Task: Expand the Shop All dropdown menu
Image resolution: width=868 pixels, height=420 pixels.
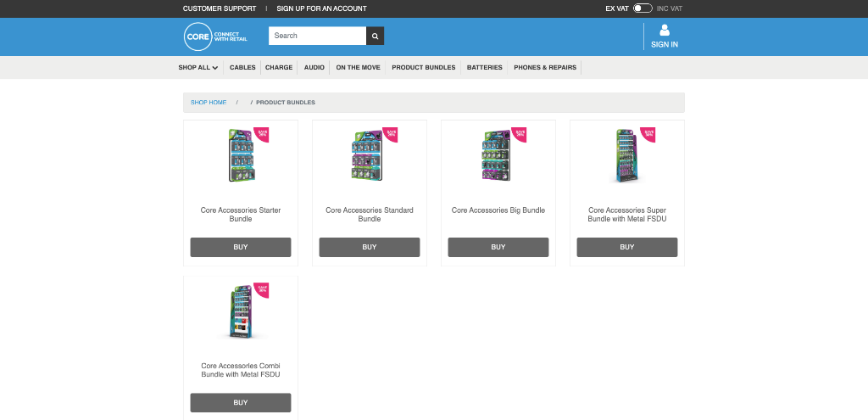Action: point(198,68)
